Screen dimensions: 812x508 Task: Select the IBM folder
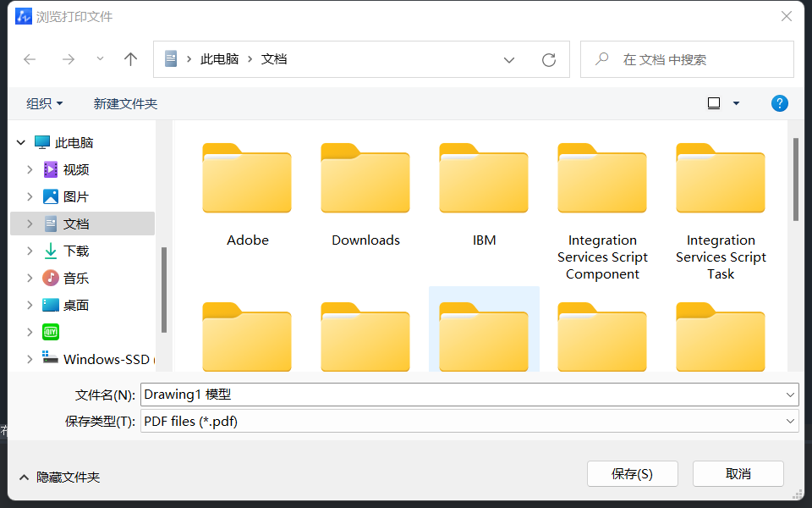click(484, 196)
